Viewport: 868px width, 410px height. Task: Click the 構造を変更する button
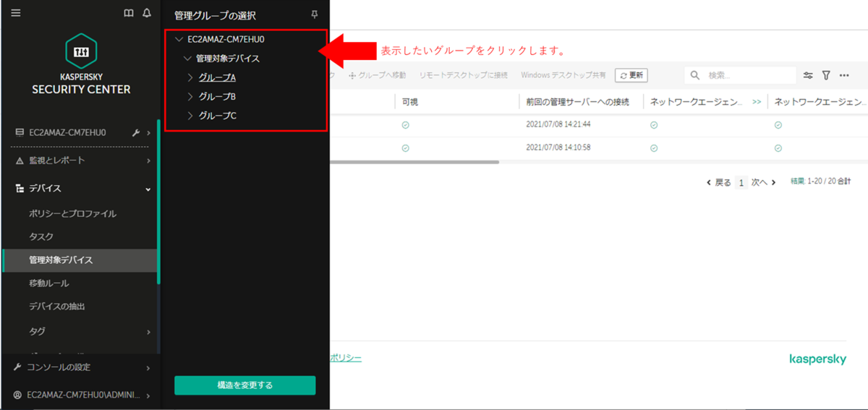[245, 385]
